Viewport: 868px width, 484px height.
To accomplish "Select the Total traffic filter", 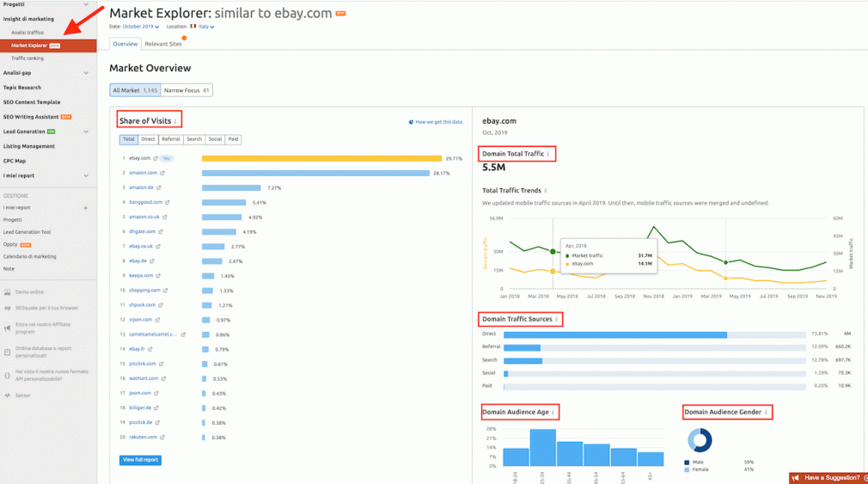I will (x=128, y=139).
